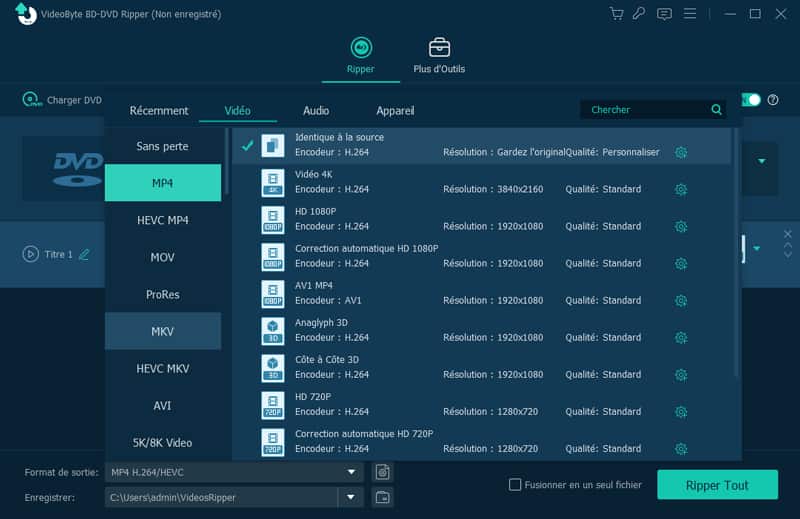Select the AV1 MP4 preset icon
800x519 pixels.
[x=273, y=293]
